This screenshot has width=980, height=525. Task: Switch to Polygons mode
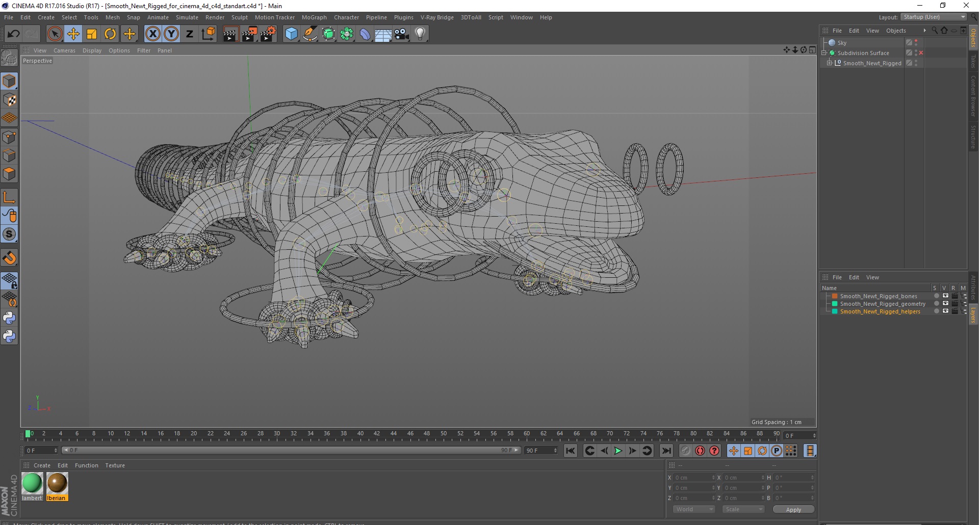pos(9,174)
